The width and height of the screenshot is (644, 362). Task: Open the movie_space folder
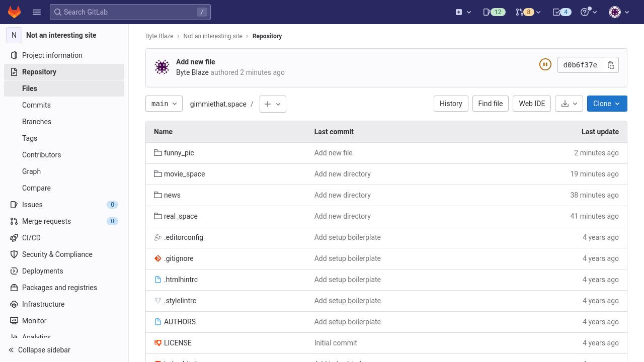184,174
